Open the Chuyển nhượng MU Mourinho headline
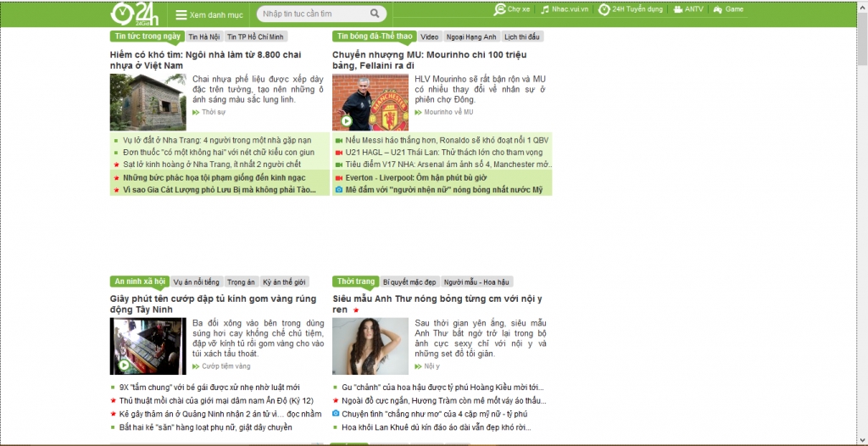Screen dimensions: 868x446 click(430, 60)
